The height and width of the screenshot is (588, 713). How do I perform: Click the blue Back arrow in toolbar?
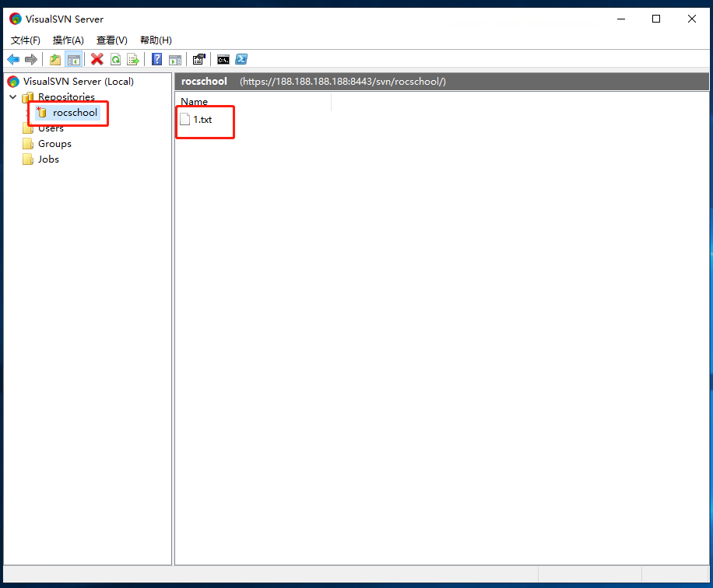(13, 59)
